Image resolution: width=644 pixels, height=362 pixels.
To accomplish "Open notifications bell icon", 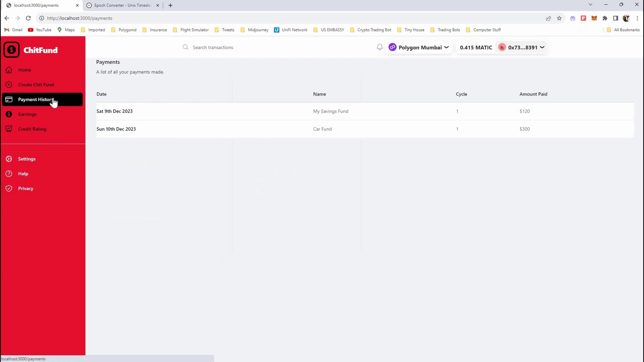I will pyautogui.click(x=379, y=47).
